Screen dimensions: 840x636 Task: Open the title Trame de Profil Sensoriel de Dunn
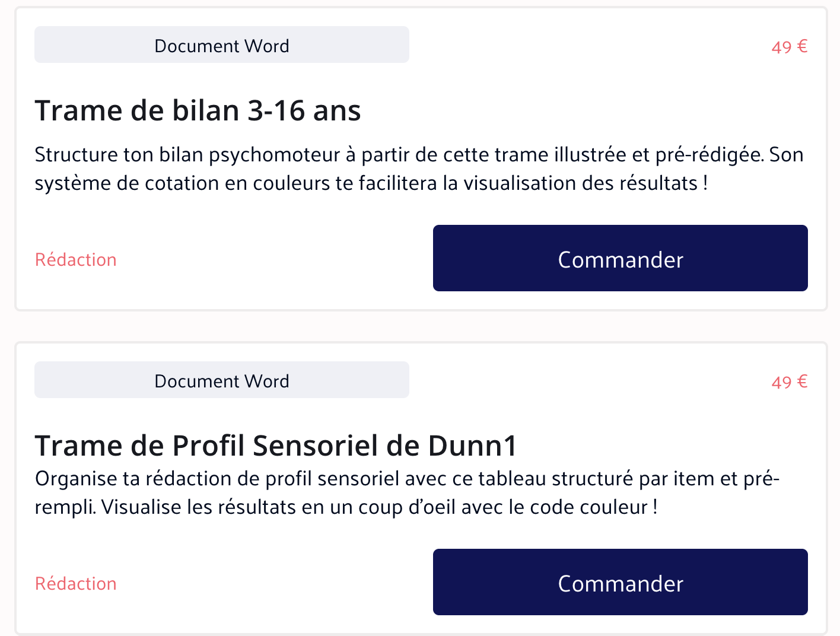click(276, 446)
